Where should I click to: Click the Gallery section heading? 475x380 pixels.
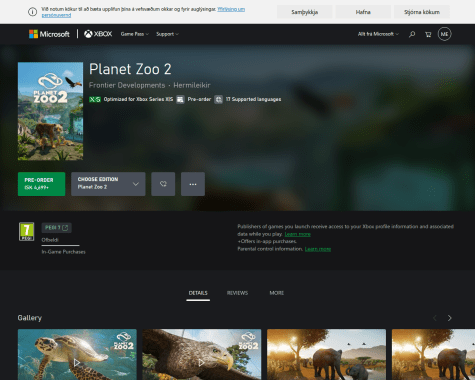(30, 318)
